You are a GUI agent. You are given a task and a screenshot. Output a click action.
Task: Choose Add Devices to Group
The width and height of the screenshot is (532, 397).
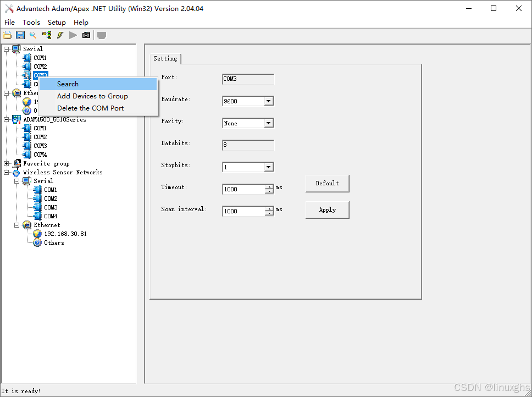(x=98, y=96)
